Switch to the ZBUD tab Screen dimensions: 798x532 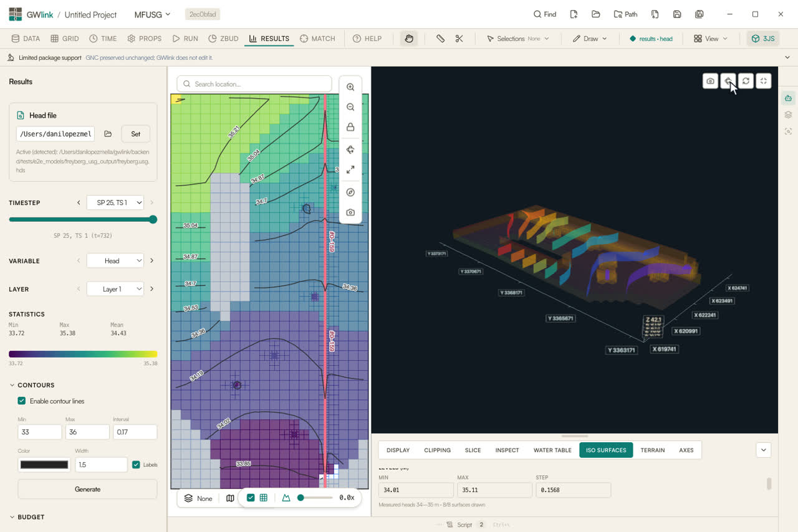point(224,39)
